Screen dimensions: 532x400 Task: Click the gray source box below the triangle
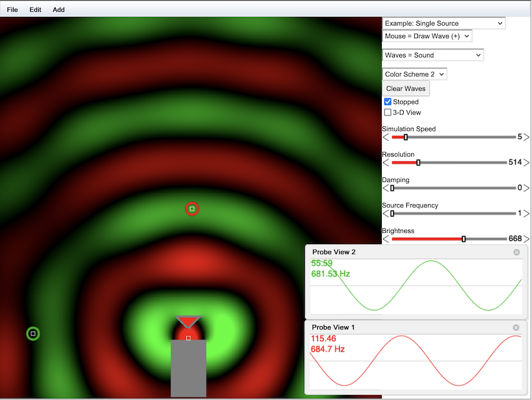tap(188, 369)
